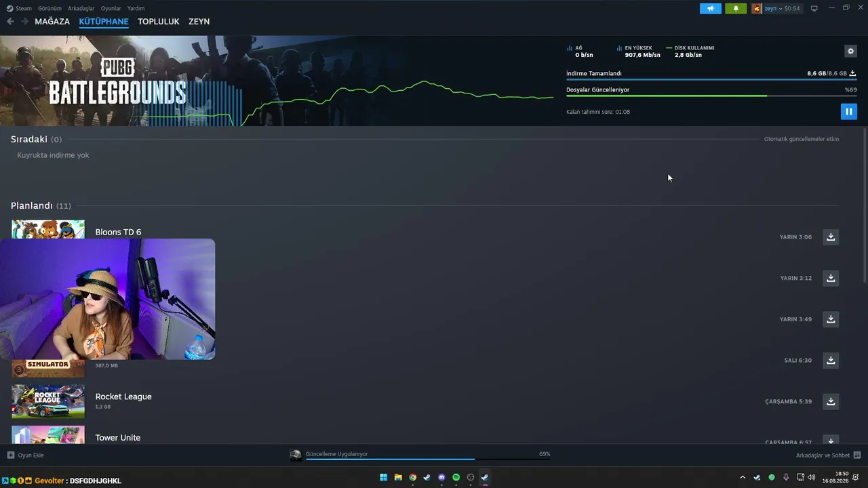This screenshot has height=488, width=868.
Task: Click the Dosyalar Güncelleniyor green progress bar
Action: click(711, 96)
